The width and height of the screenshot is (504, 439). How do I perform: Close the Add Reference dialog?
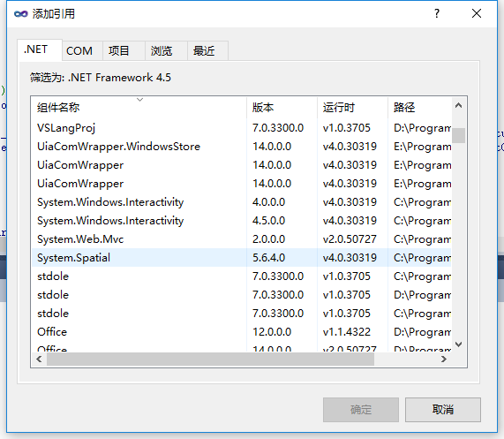tap(477, 13)
